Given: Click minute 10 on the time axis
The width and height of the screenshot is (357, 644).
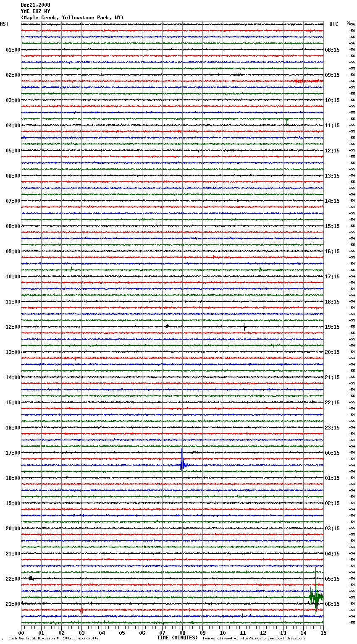Looking at the screenshot, I should pyautogui.click(x=223, y=633).
